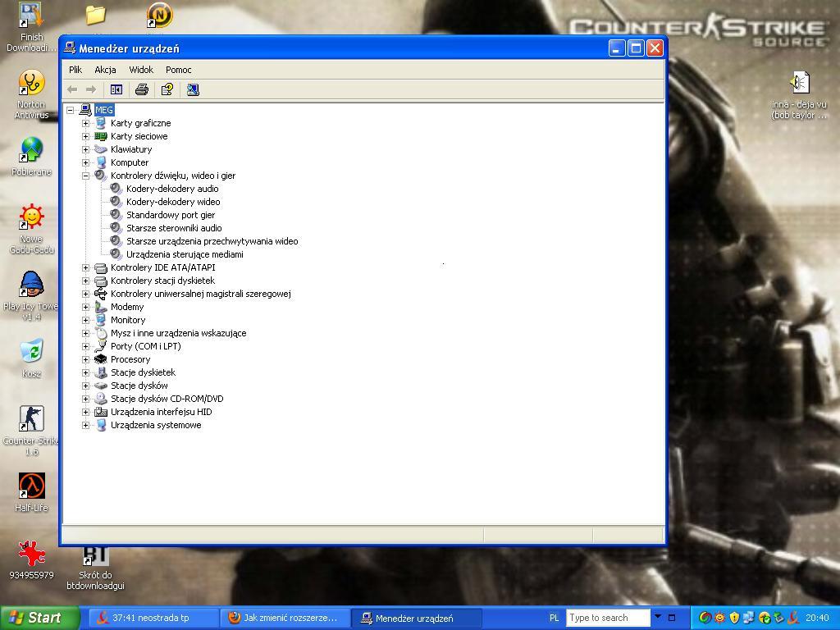Click the Klawiatury keyboard icon

[x=101, y=149]
